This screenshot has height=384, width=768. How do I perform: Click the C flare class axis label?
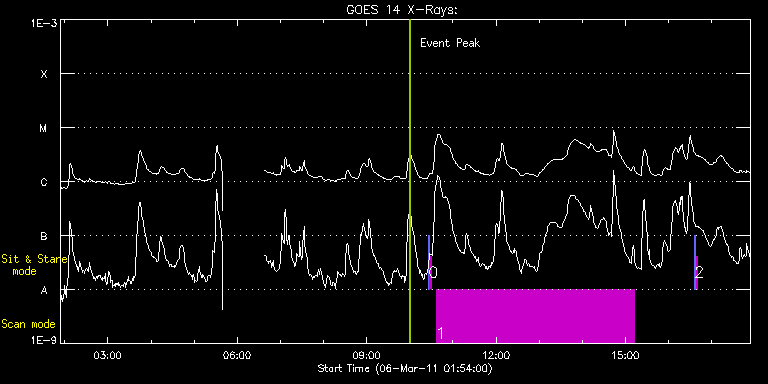click(x=44, y=183)
